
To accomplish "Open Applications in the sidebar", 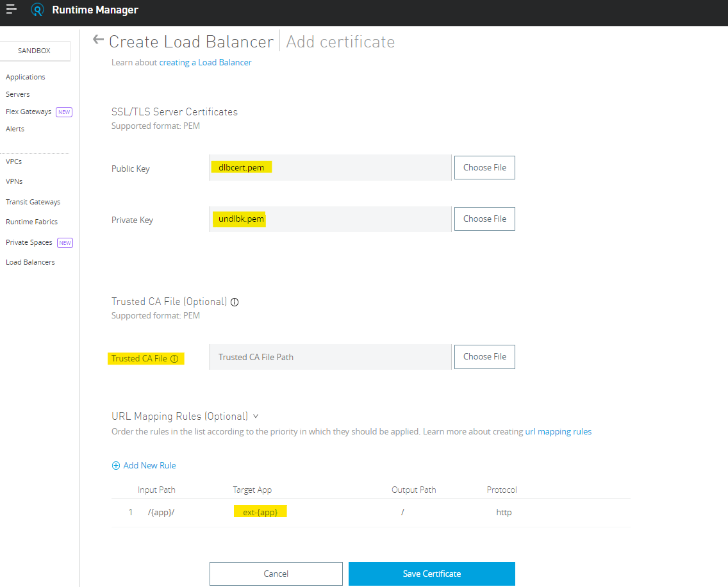I will pyautogui.click(x=26, y=77).
